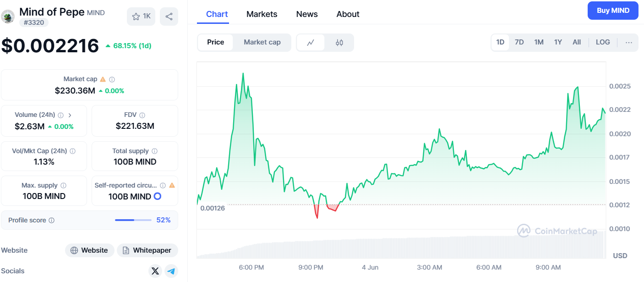The image size is (644, 282).
Task: Select the Market cap toggle option
Action: click(262, 42)
